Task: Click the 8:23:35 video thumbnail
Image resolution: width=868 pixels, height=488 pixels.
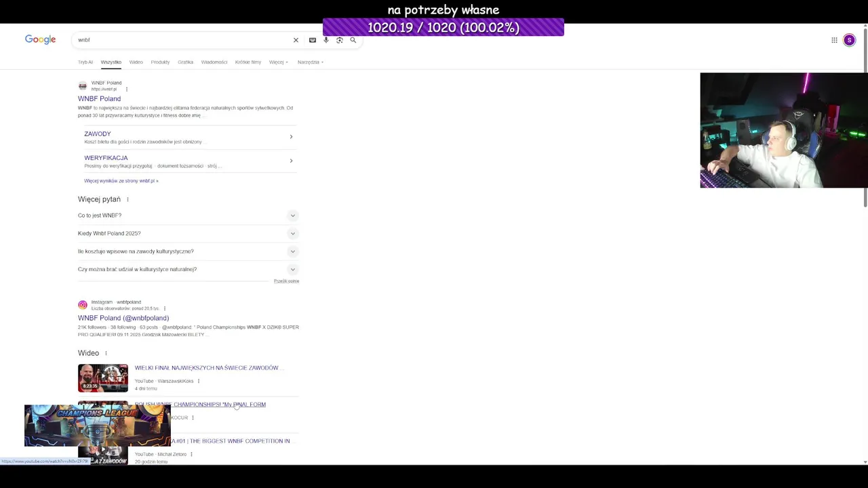Action: 103,378
